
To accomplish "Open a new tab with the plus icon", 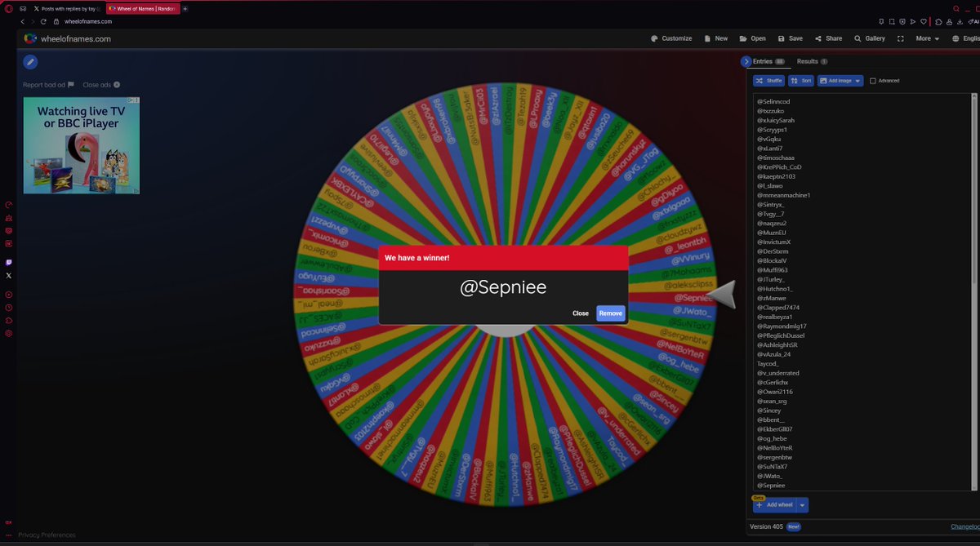I will pos(185,8).
